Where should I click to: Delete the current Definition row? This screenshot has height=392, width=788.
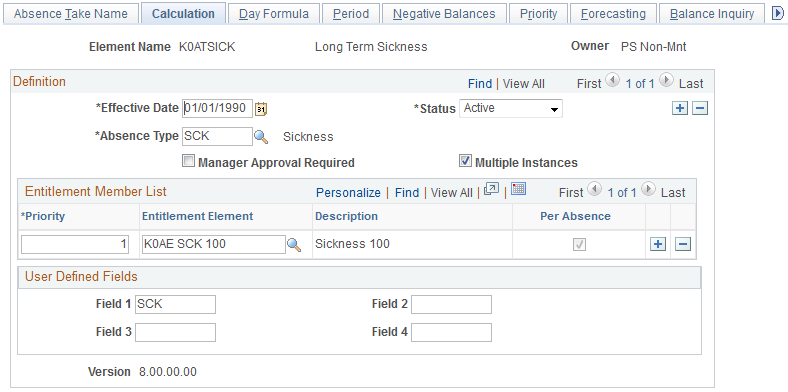coord(700,109)
